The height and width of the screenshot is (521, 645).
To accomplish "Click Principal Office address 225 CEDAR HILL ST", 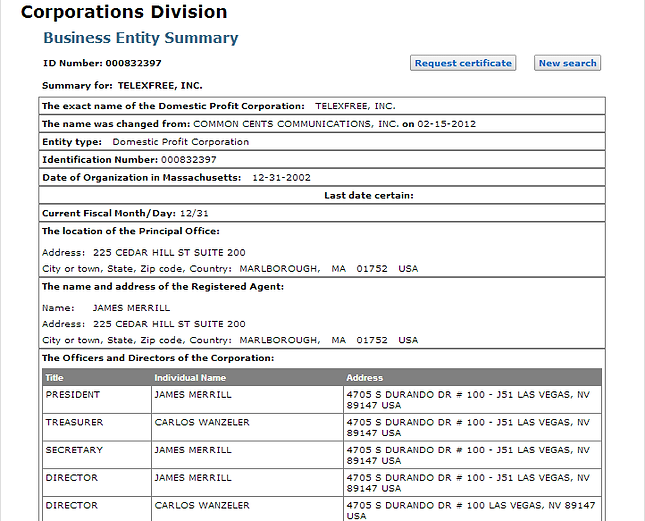I will 169,252.
